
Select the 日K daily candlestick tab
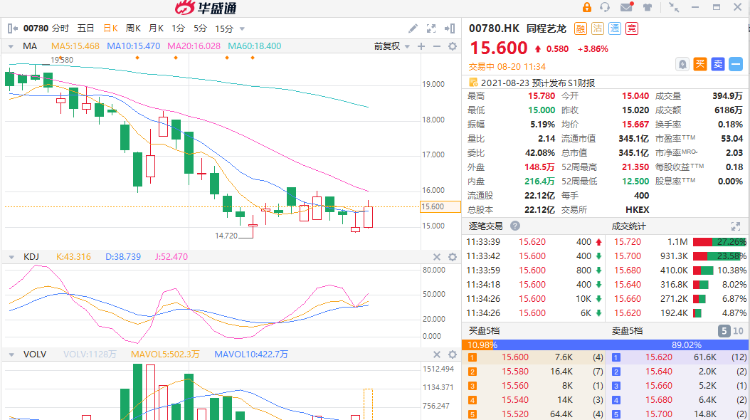pos(110,29)
